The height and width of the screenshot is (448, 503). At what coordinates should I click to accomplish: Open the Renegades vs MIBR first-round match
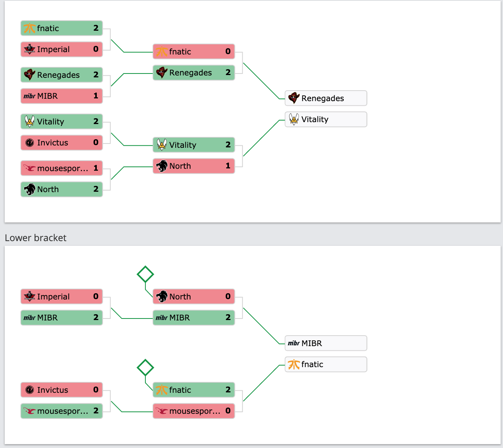coord(61,85)
